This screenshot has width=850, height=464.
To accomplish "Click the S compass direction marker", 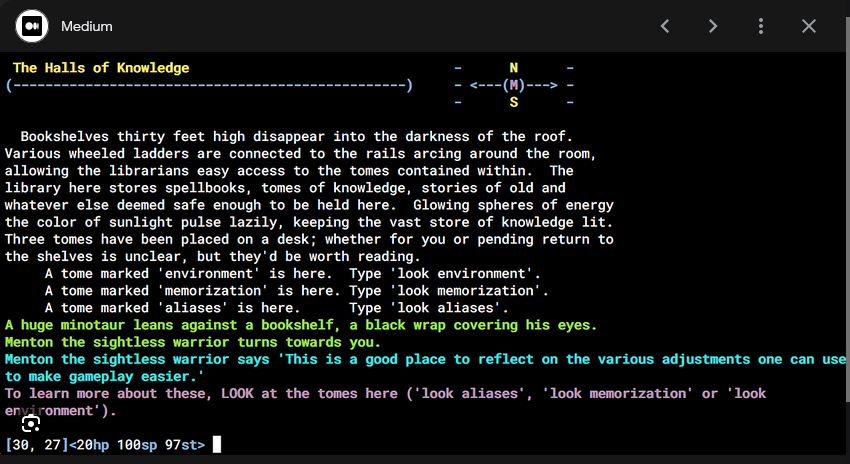I will click(x=514, y=102).
